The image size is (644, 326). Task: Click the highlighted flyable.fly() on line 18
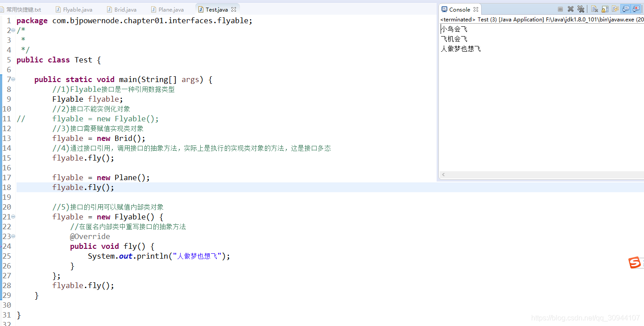[83, 187]
